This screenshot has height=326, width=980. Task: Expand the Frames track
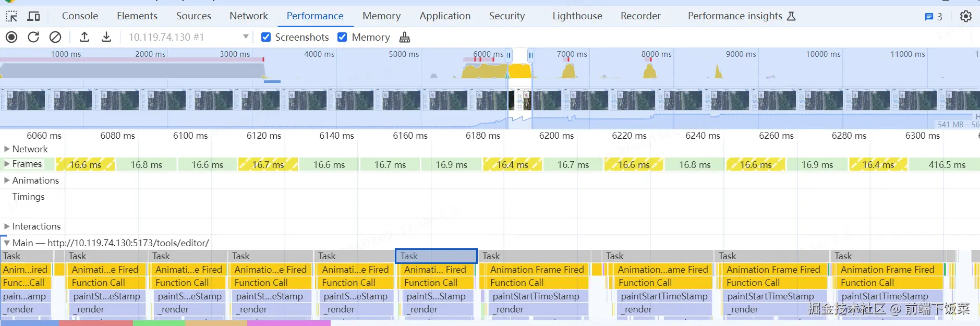tap(7, 164)
